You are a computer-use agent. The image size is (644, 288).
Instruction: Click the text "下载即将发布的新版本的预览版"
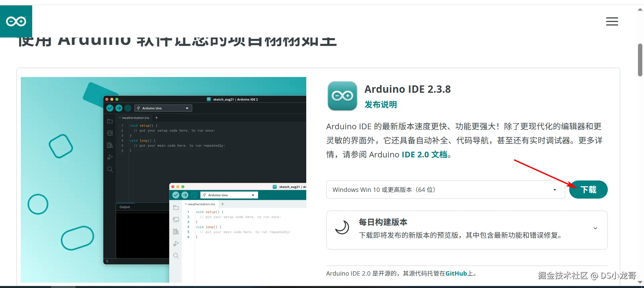(x=409, y=235)
